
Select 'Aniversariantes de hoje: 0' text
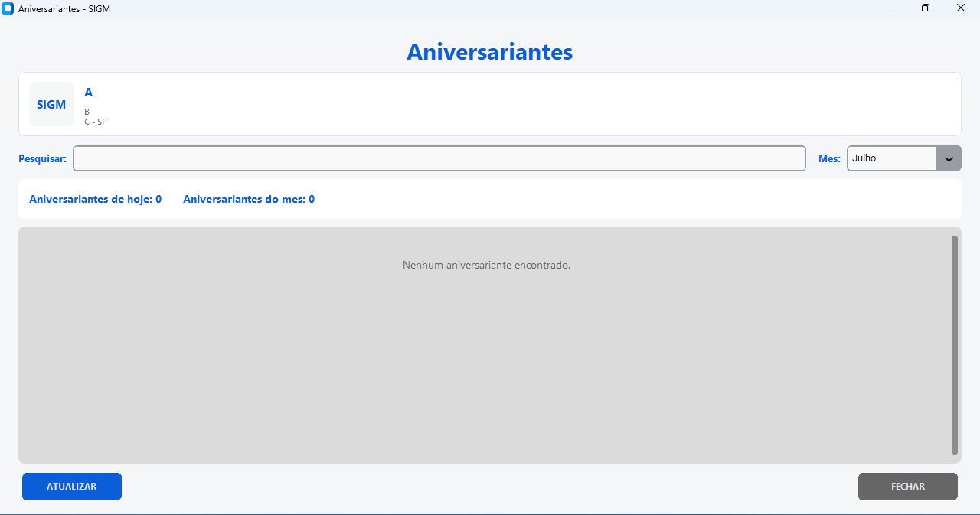coord(95,199)
